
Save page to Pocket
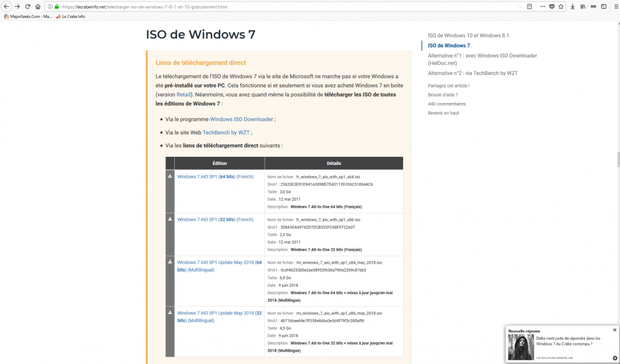[x=552, y=6]
